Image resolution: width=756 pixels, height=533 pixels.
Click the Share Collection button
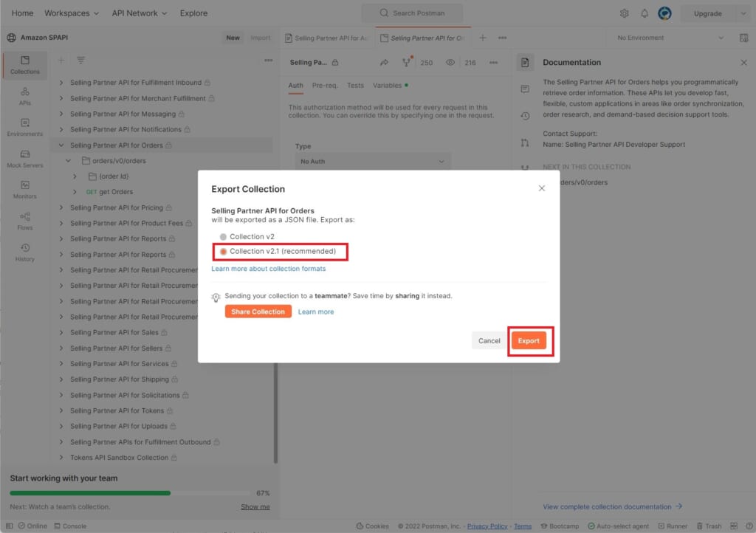click(258, 312)
